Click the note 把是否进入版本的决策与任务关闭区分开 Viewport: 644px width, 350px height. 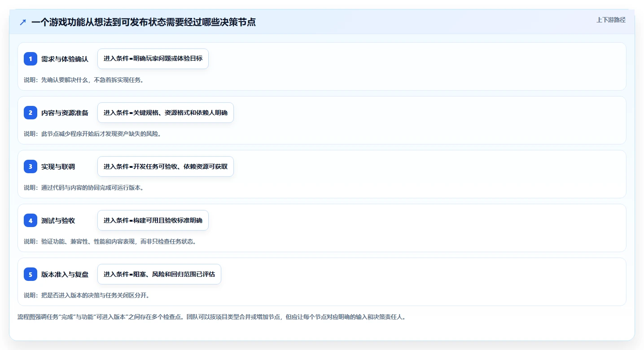[87, 295]
